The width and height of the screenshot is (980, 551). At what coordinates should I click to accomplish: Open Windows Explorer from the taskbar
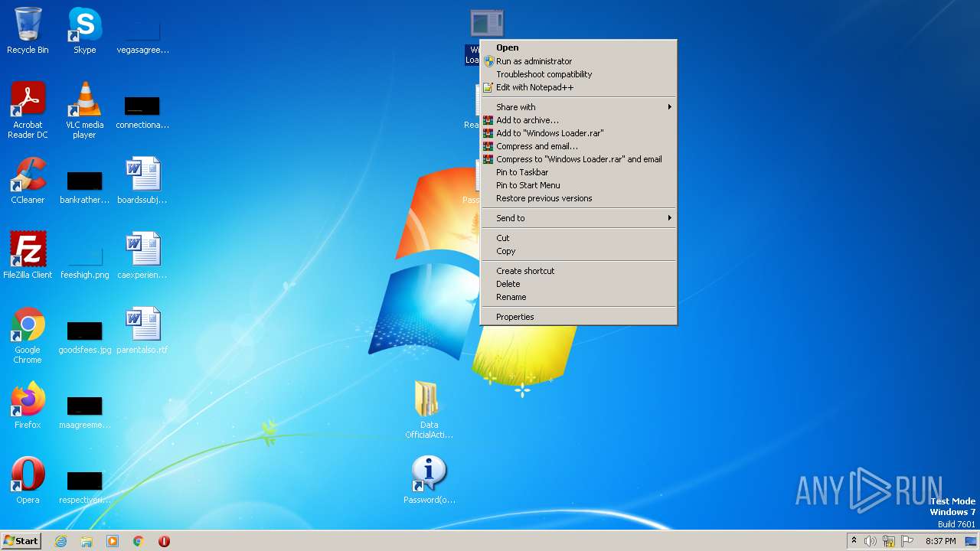tap(87, 541)
